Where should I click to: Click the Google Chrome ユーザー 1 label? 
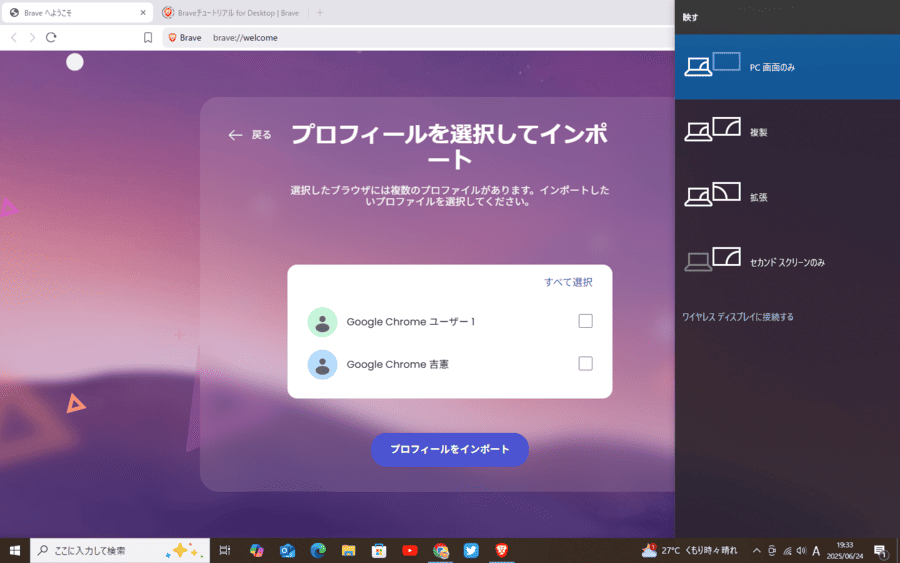pos(410,322)
